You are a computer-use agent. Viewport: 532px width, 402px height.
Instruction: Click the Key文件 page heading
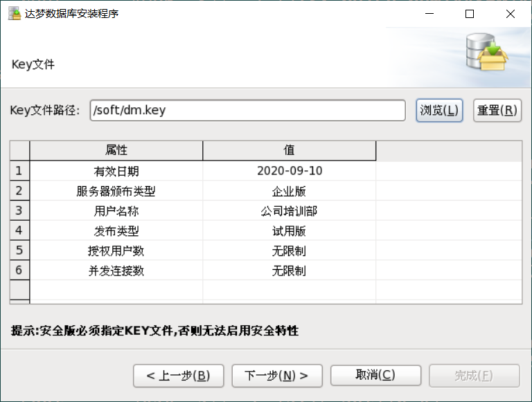[x=33, y=64]
